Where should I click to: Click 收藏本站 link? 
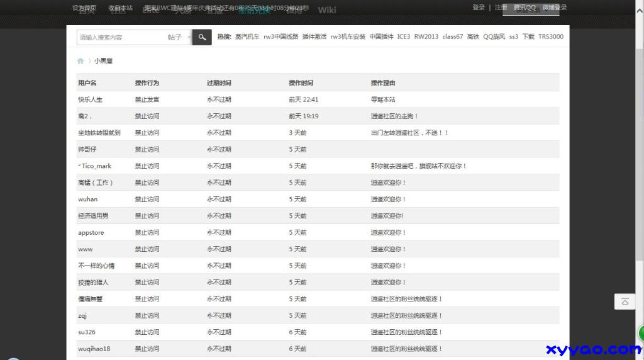(120, 8)
